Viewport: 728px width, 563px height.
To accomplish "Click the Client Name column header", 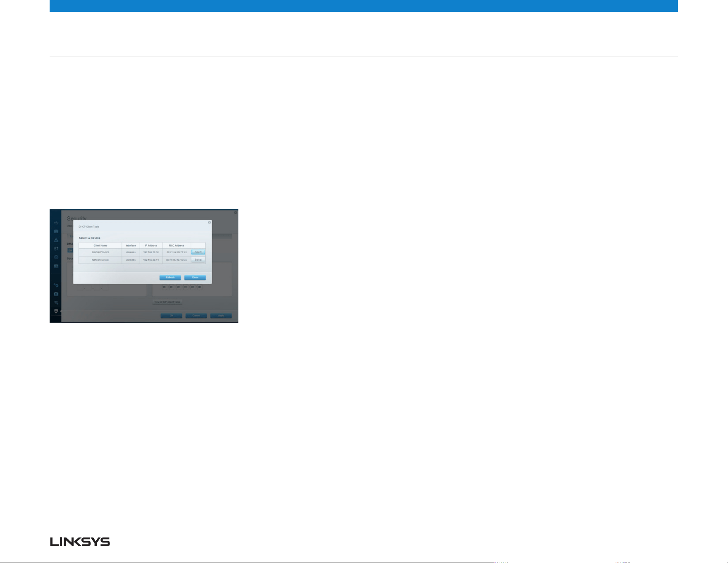I will [100, 246].
